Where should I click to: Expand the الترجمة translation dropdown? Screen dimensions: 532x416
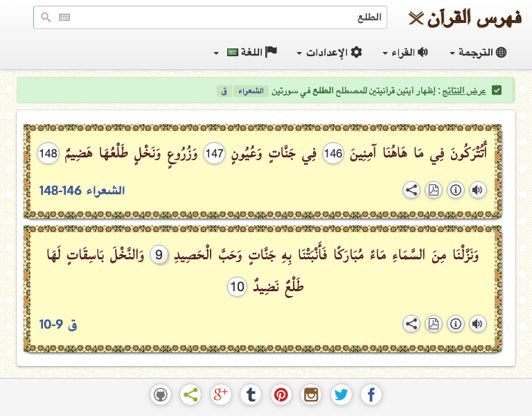tap(478, 53)
